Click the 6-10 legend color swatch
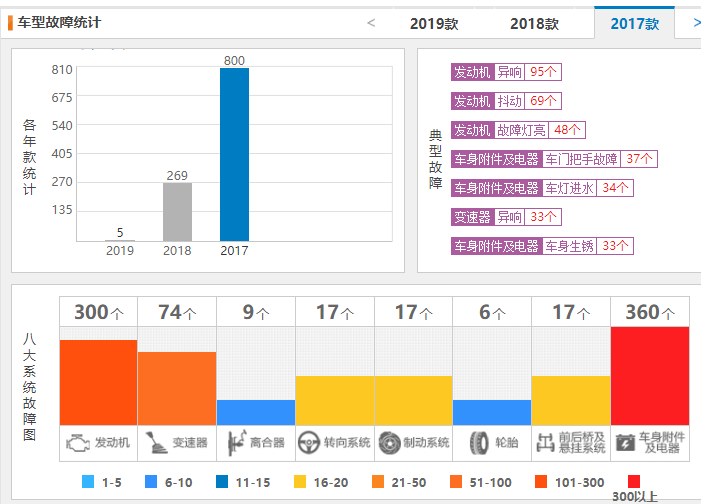The image size is (701, 504). click(x=151, y=482)
